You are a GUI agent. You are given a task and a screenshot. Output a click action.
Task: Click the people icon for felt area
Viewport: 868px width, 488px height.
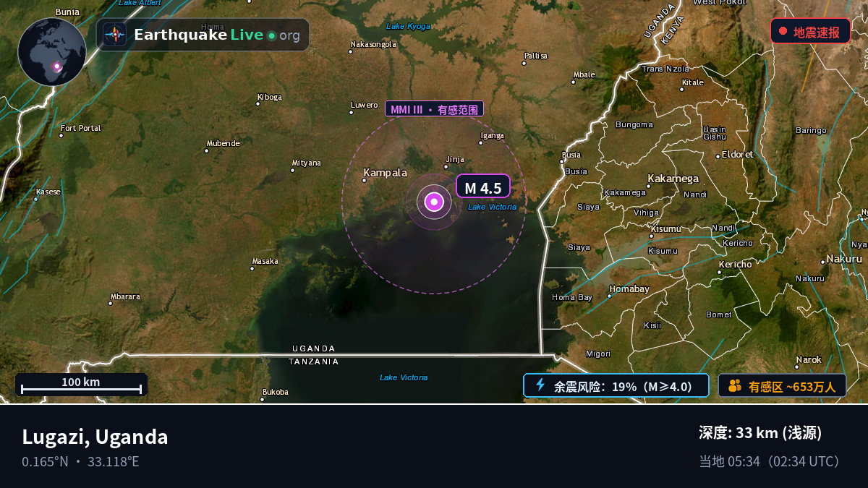[735, 386]
